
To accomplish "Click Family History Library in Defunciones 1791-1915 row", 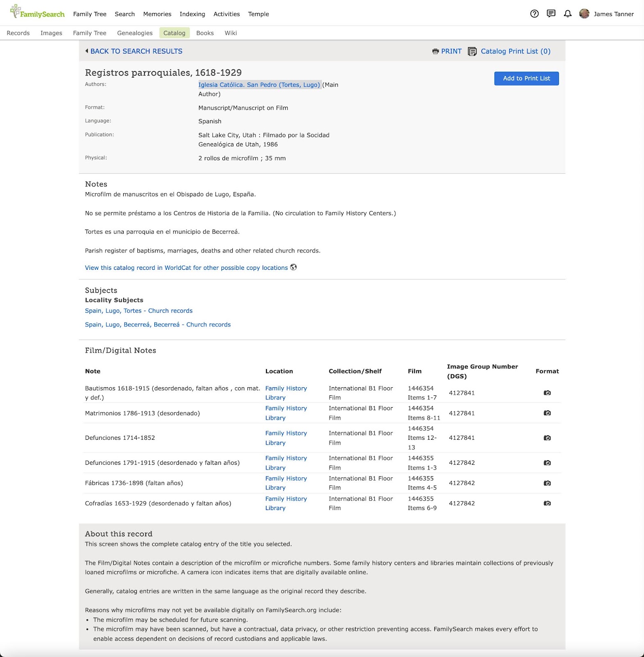I will (286, 463).
